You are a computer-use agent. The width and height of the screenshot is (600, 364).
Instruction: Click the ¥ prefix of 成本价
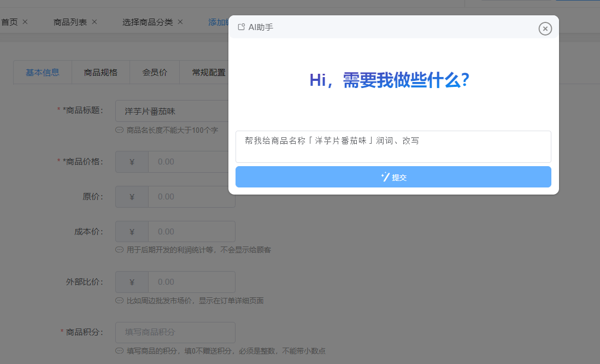132,232
